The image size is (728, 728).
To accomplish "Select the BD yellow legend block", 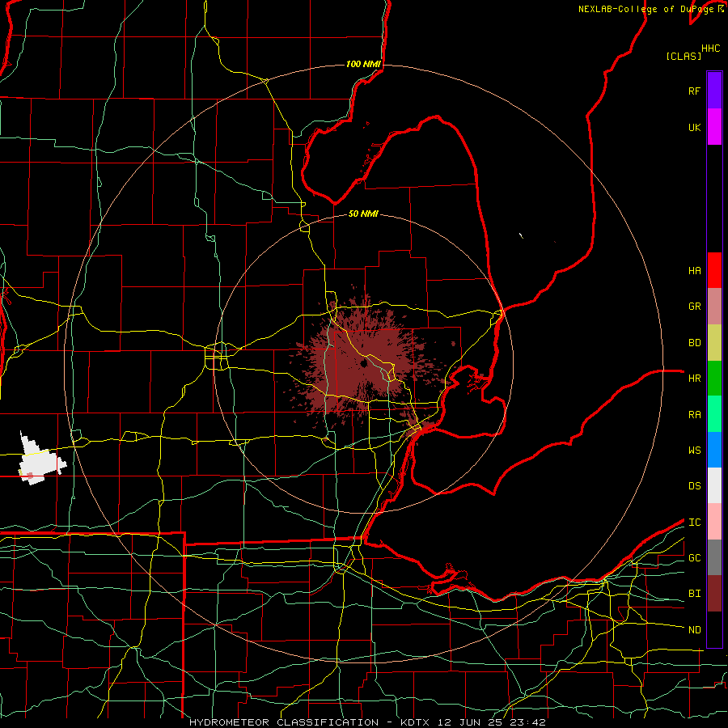I will 714,342.
